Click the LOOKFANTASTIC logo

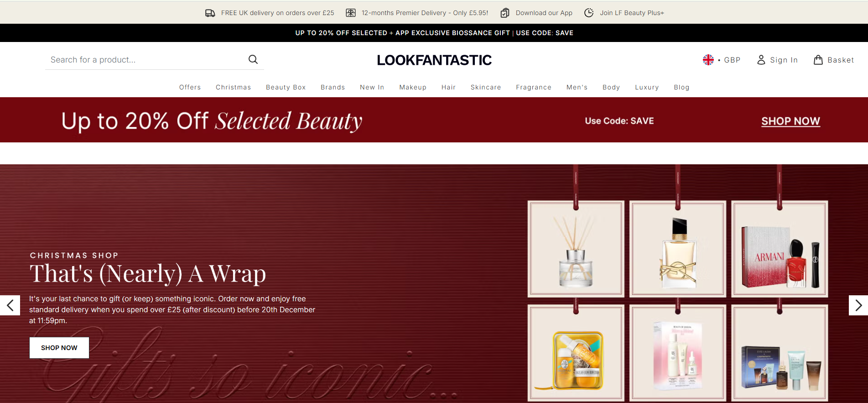tap(434, 60)
